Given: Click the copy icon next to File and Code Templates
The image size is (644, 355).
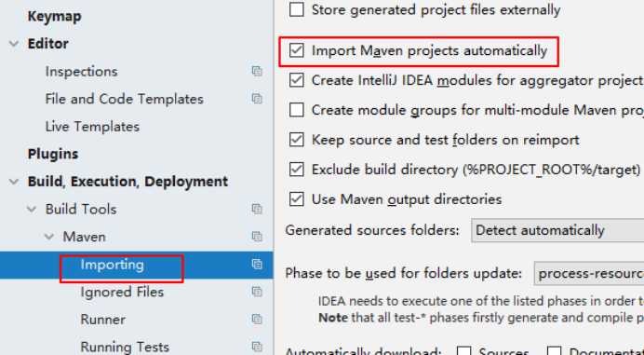Looking at the screenshot, I should [257, 99].
